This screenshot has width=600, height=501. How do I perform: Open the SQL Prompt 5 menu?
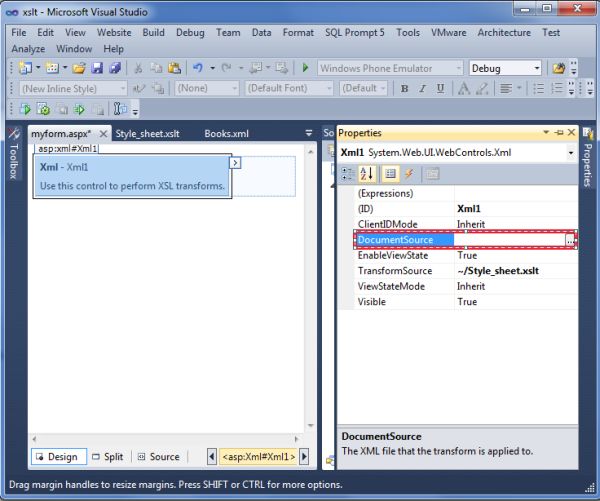point(355,33)
